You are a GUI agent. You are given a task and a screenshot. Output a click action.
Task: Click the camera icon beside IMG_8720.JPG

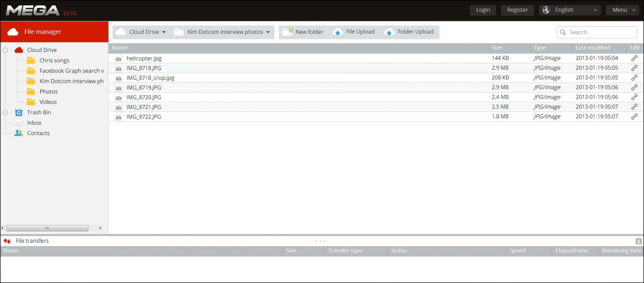[119, 97]
